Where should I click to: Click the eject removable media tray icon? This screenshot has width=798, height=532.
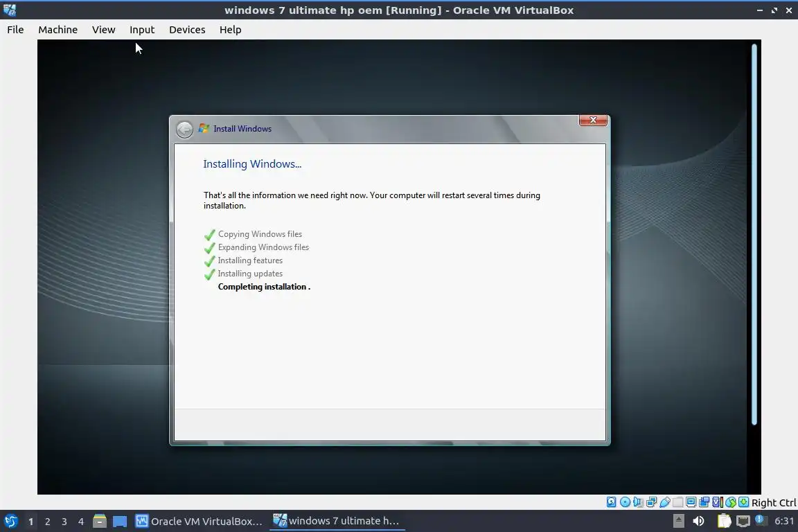pos(678,521)
